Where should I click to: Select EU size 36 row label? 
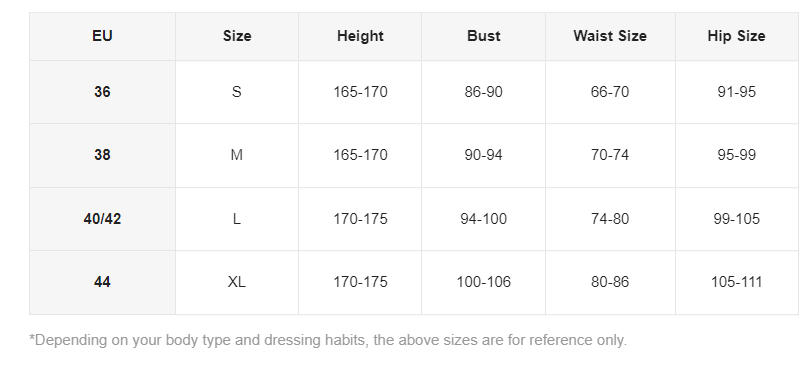[102, 92]
